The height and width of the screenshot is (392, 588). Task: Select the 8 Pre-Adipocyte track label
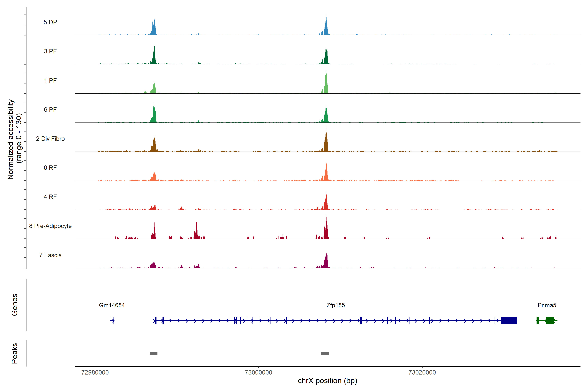[x=50, y=226]
